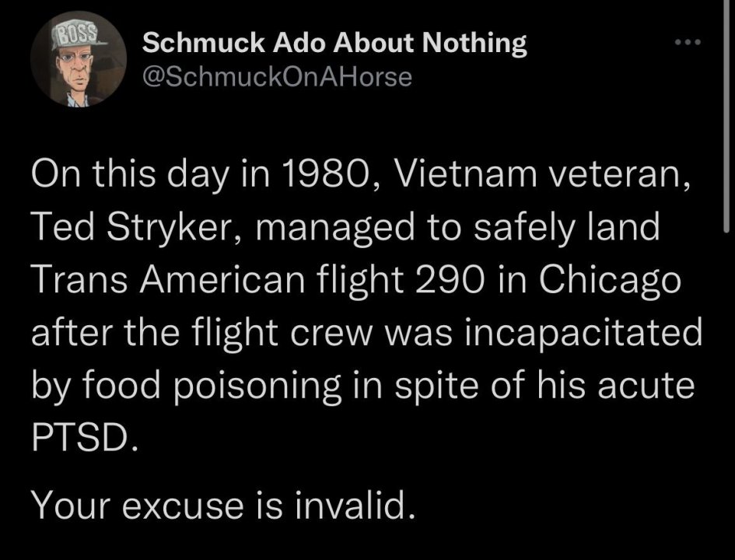
Task: Select the line "Your excuse is invalid."
Action: [x=219, y=506]
